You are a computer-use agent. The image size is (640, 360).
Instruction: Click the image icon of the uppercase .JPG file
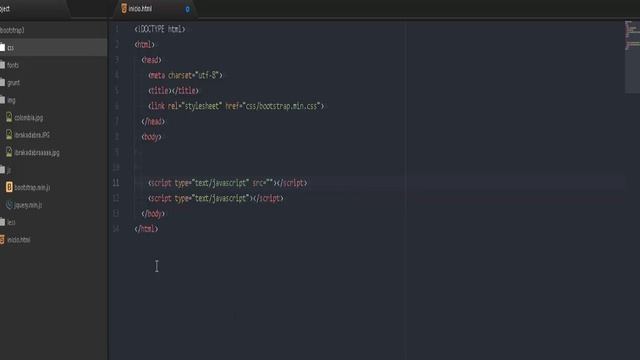(9, 135)
